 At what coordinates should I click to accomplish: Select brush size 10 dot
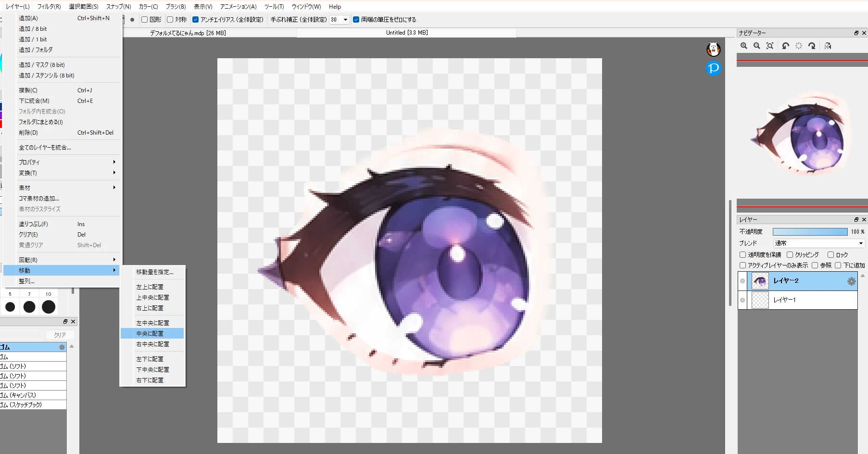[49, 307]
